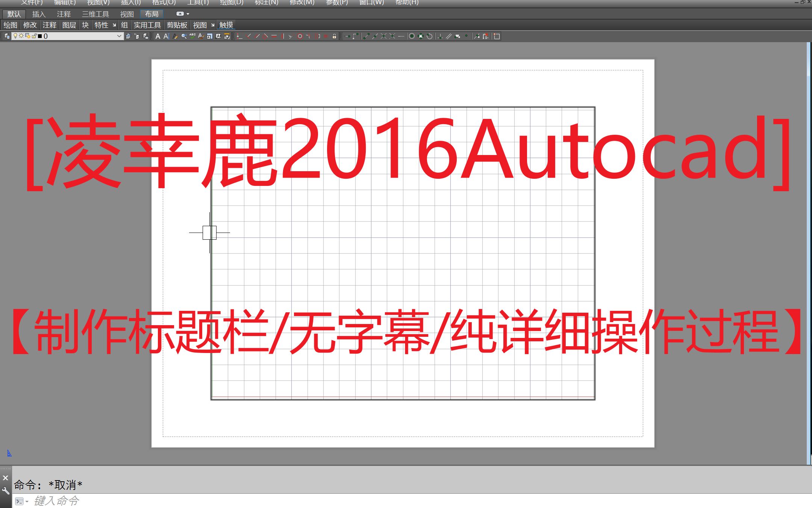Apply the Concentric circle constraint
The height and width of the screenshot is (508, 812).
point(300,36)
